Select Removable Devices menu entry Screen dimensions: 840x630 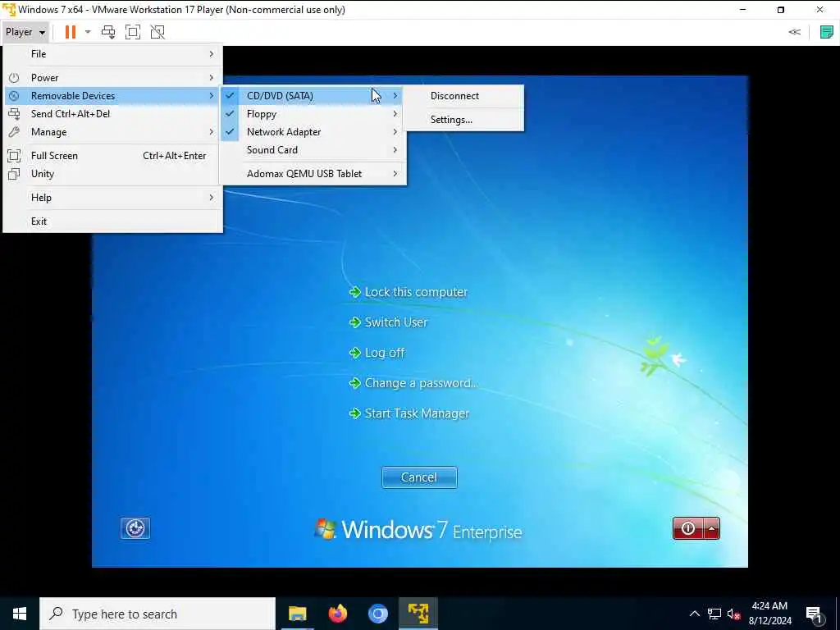(113, 96)
